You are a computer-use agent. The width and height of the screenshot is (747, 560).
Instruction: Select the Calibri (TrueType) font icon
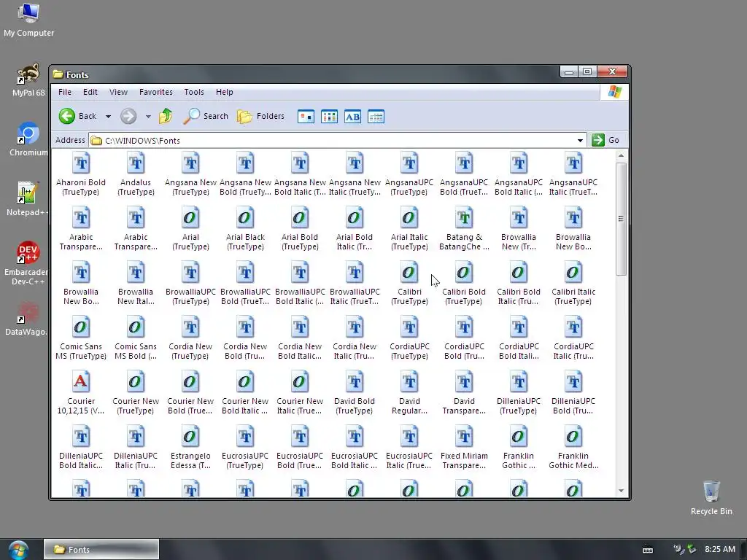coord(409,273)
